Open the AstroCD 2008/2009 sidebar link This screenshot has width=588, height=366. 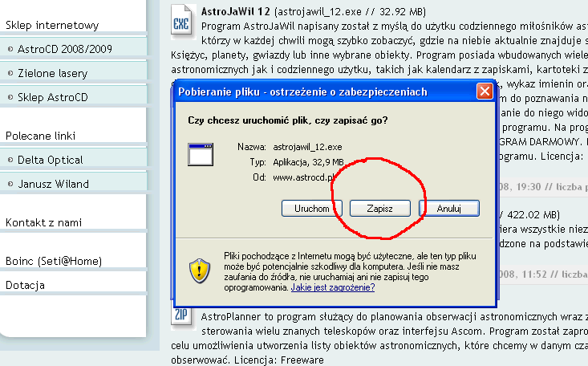[x=64, y=49]
